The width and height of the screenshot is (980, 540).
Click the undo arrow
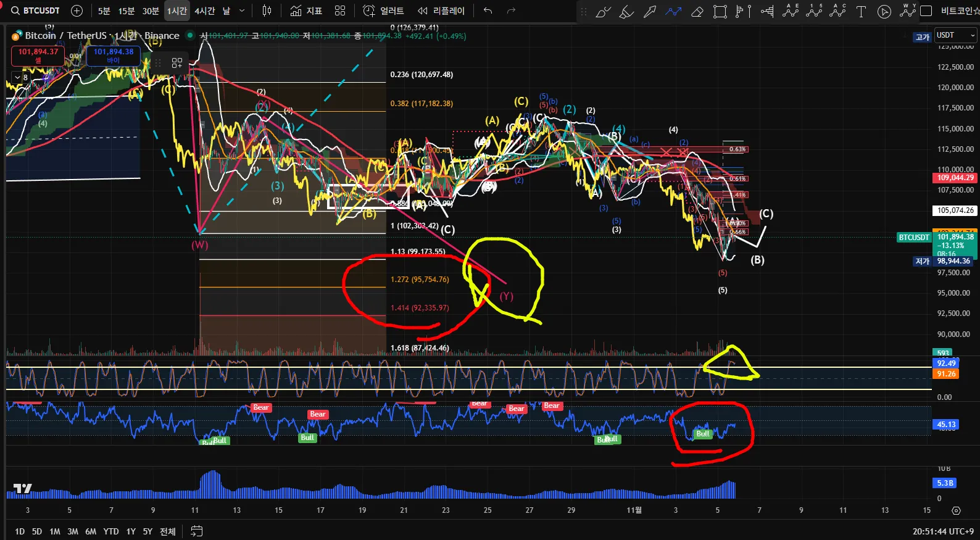[488, 10]
